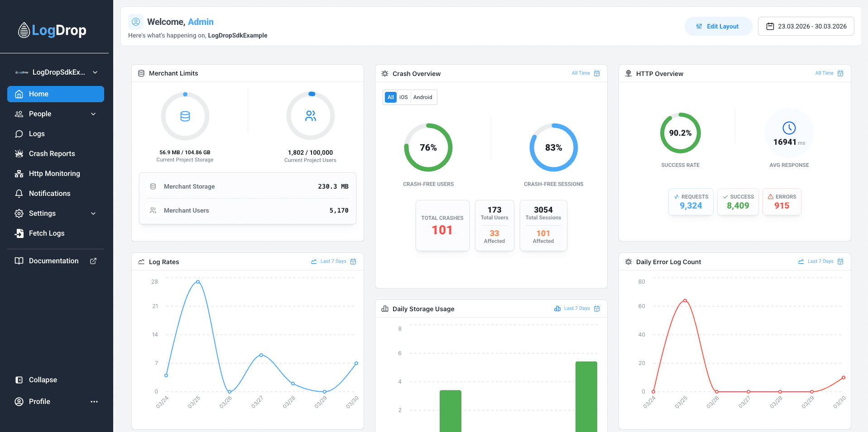Open the People menu item
Viewport: 868px width, 432px height.
click(x=56, y=114)
